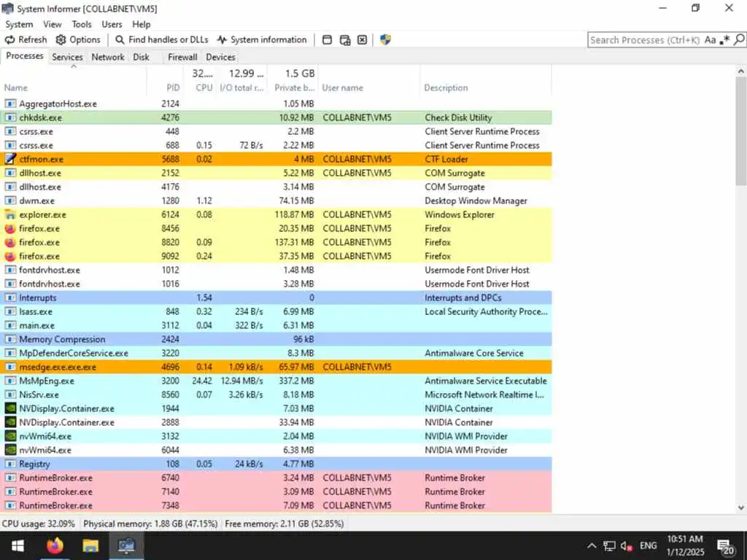Open Find handles or DLLs
The height and width of the screenshot is (560, 747).
click(x=162, y=40)
